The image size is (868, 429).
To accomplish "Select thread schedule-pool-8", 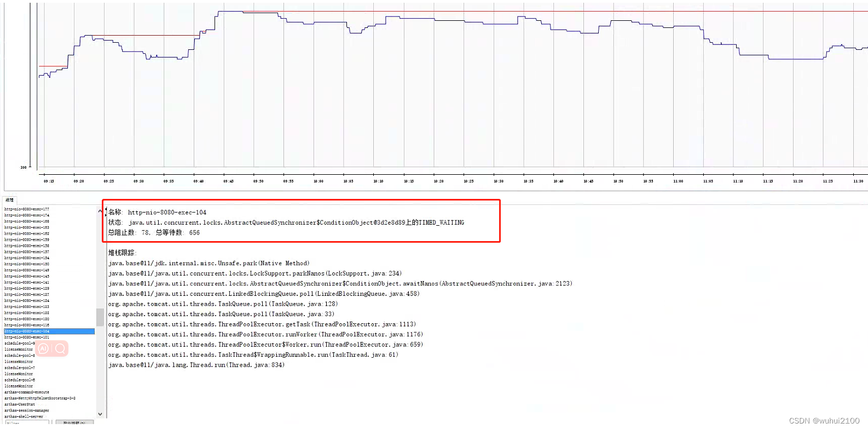I will (x=20, y=355).
